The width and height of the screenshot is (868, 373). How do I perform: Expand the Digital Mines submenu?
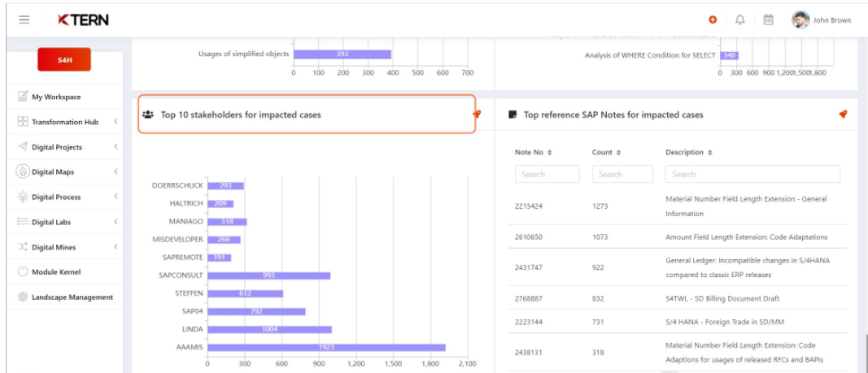pos(116,247)
